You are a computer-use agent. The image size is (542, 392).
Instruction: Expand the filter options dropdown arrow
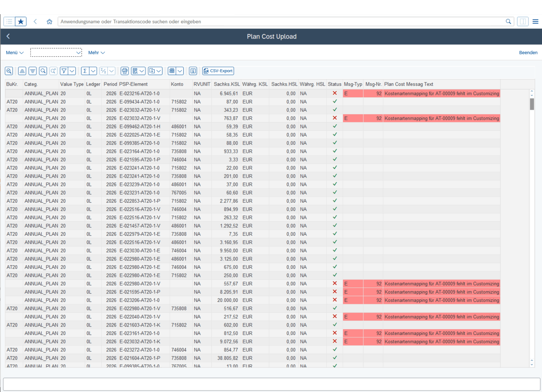tap(72, 71)
